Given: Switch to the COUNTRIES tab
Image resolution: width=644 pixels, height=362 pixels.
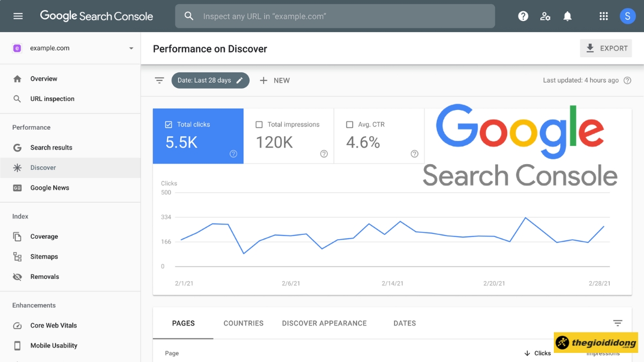Looking at the screenshot, I should (x=243, y=323).
